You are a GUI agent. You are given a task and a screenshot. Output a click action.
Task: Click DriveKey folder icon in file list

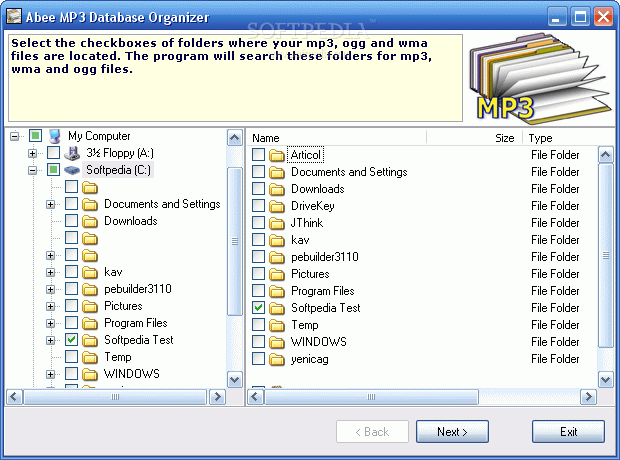[x=277, y=206]
